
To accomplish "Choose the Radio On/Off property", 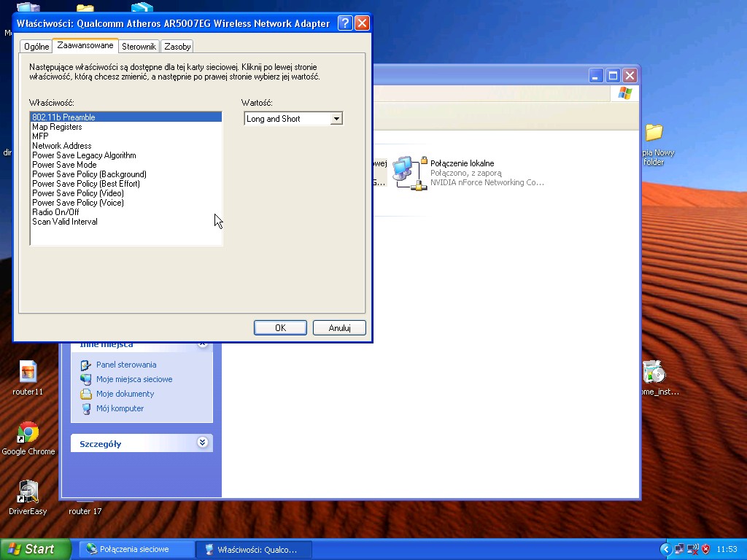I will click(126, 212).
